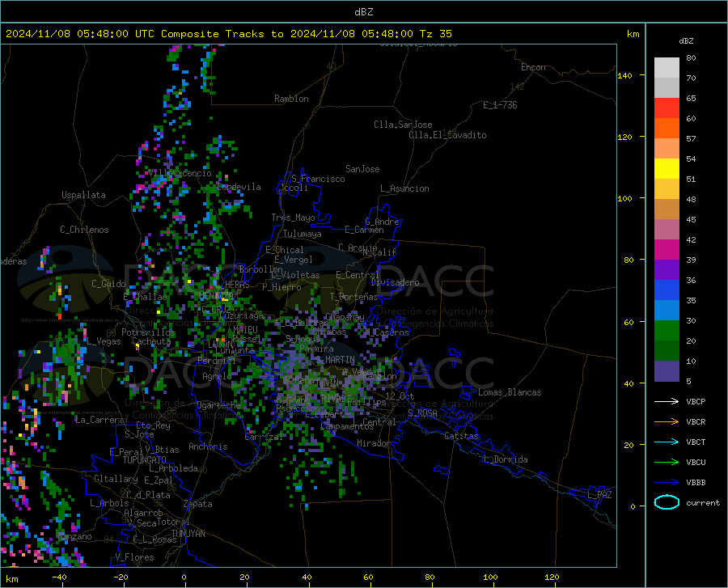The width and height of the screenshot is (728, 588).
Task: Click the Potrerillos map label
Action: click(148, 332)
